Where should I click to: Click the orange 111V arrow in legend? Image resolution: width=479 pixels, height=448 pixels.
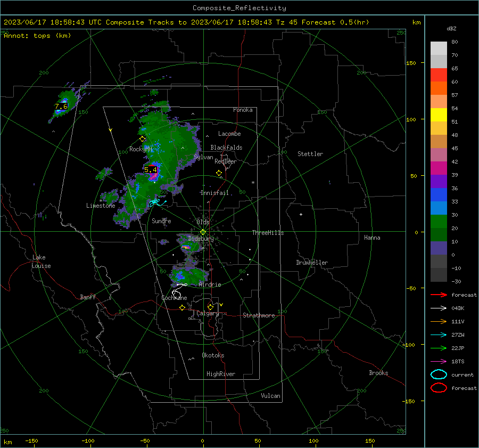pyautogui.click(x=439, y=321)
